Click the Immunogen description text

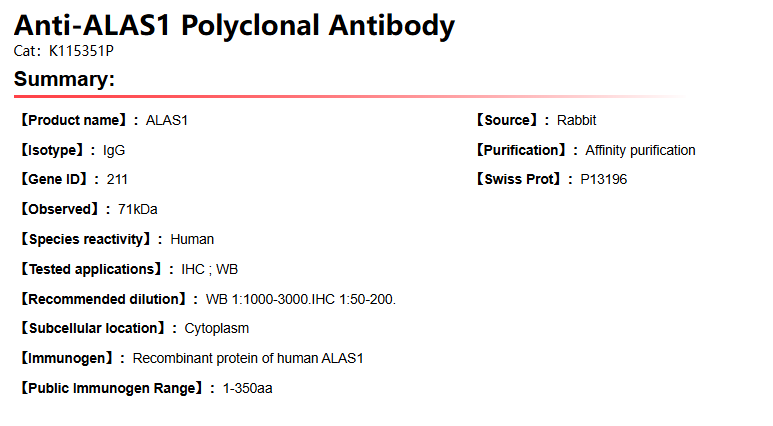pos(248,358)
